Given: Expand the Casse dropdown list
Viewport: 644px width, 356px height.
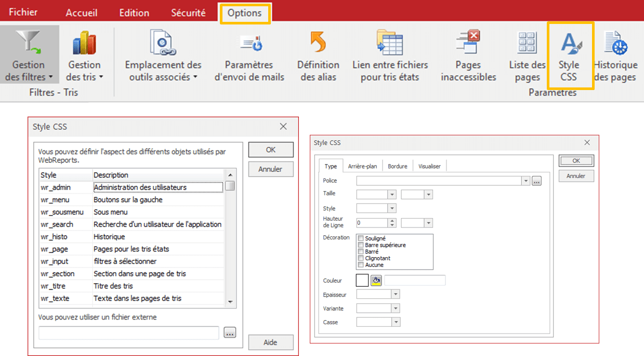Looking at the screenshot, I should click(x=396, y=322).
